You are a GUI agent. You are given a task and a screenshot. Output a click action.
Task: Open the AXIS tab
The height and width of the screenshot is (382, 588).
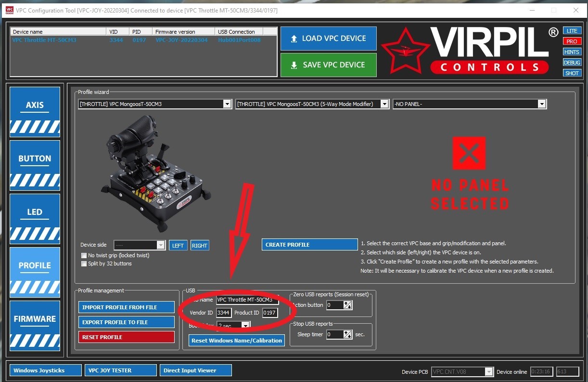tap(35, 112)
